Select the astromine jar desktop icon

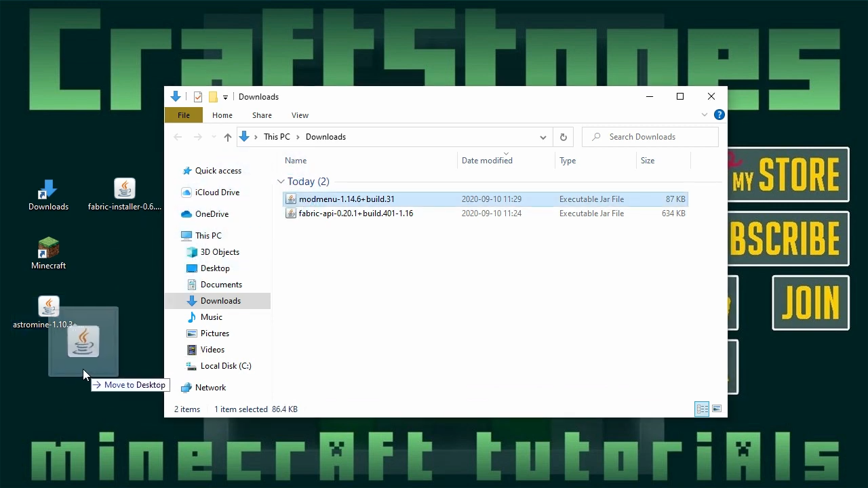tap(48, 313)
